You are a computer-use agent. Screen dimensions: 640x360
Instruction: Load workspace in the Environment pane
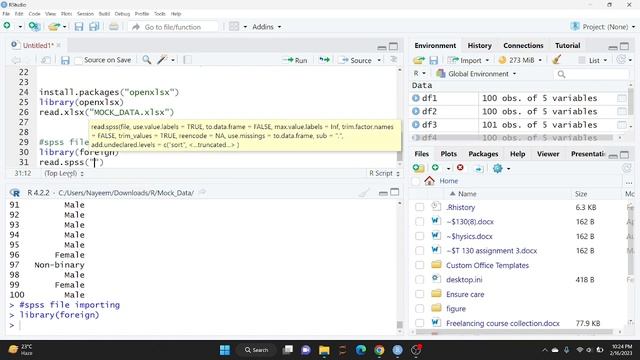click(x=419, y=60)
